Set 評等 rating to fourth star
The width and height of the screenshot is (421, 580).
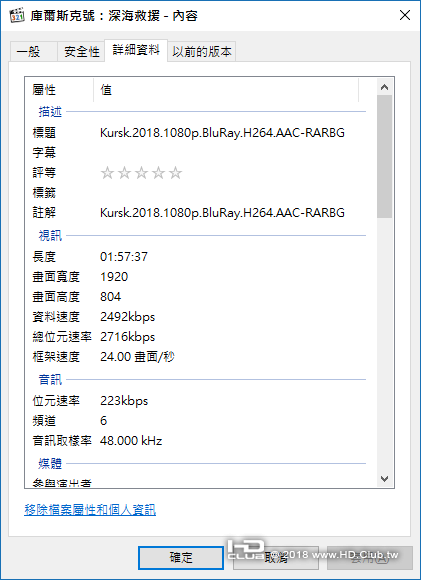tap(158, 173)
